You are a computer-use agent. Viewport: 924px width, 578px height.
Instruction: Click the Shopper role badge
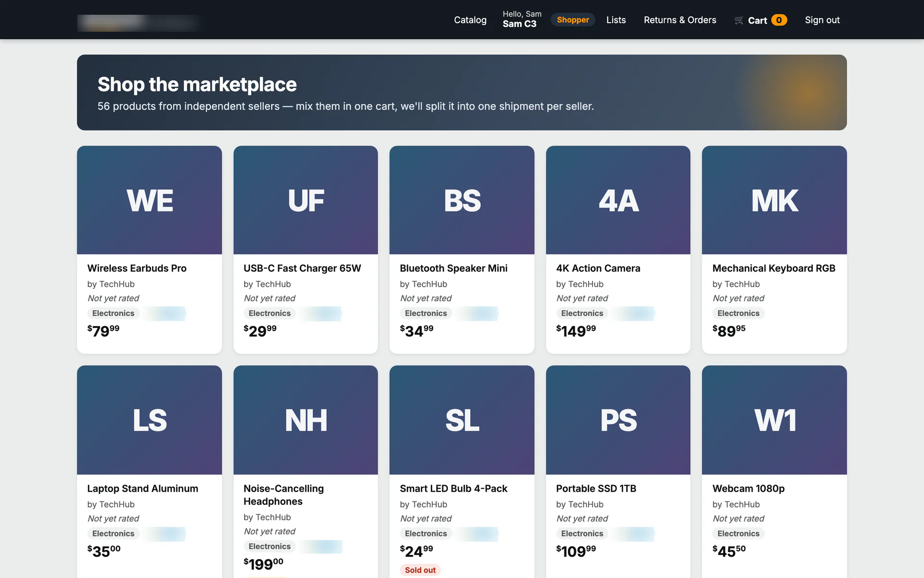coord(573,20)
